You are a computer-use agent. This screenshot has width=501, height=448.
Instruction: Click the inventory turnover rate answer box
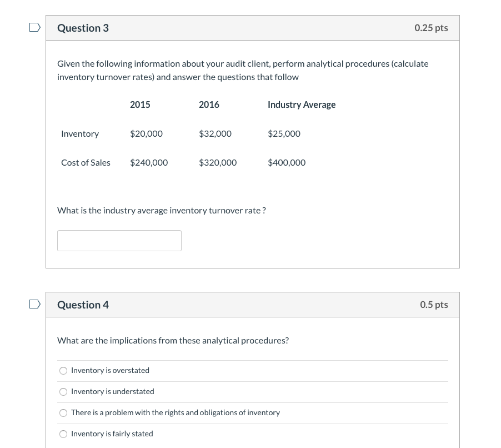[x=119, y=240]
